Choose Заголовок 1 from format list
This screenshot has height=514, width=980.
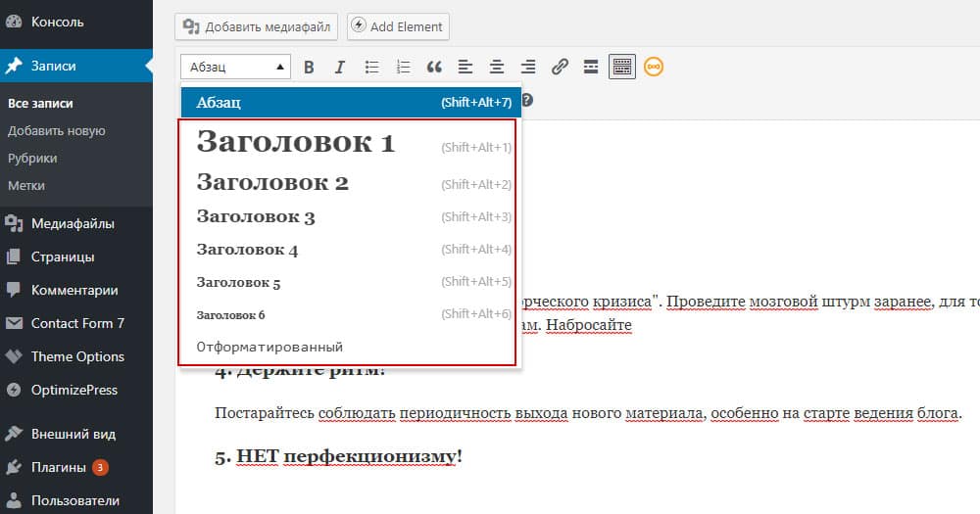tap(295, 143)
